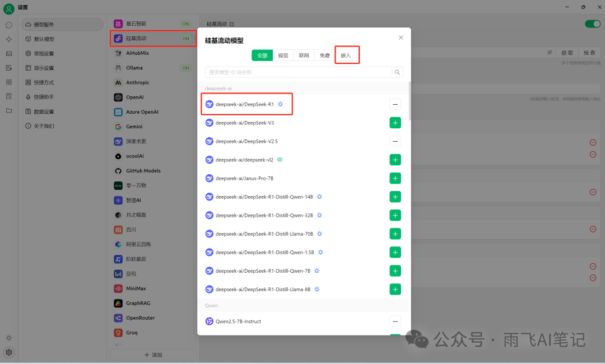Remove Qwen2.5-7B-Instruct with minus button
The width and height of the screenshot is (605, 364).
coord(395,321)
